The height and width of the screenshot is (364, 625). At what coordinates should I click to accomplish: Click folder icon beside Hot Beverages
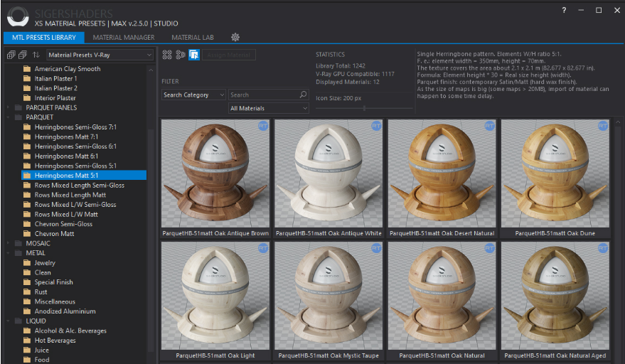pyautogui.click(x=27, y=340)
